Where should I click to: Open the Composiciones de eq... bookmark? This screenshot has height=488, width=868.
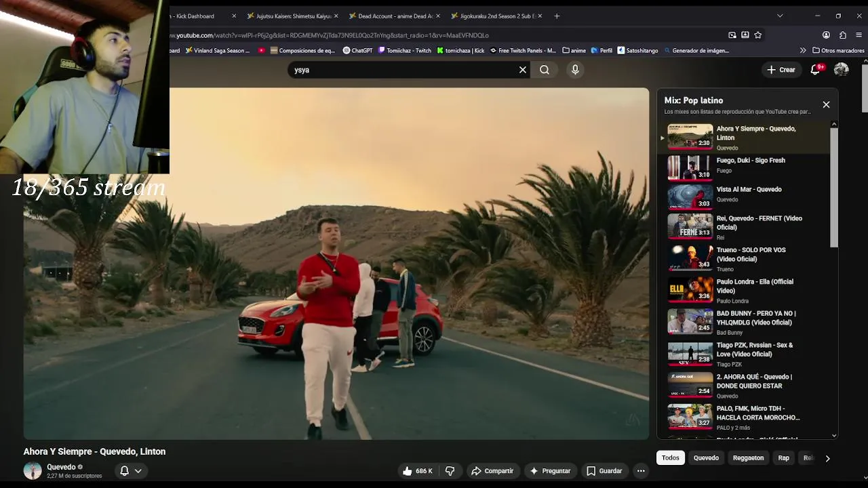click(x=302, y=50)
